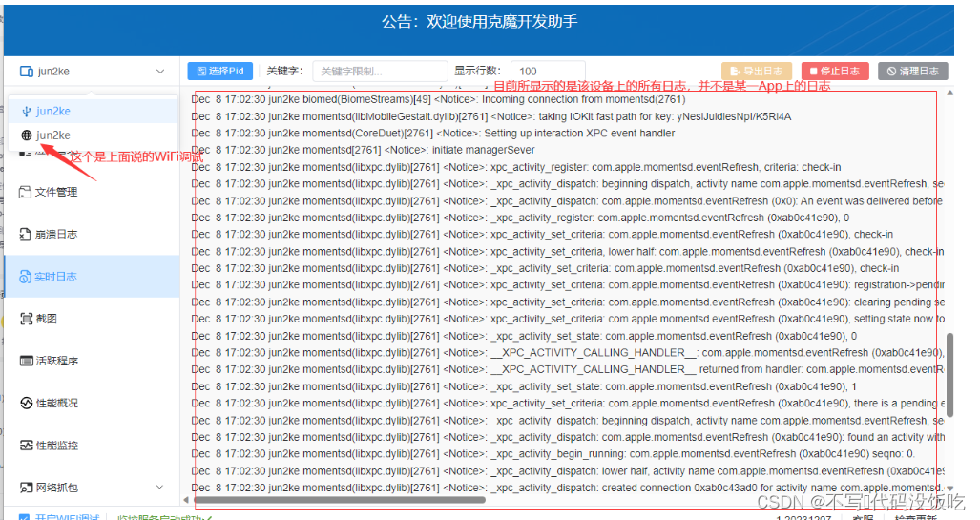
Task: Select the 'criteria, lower half' log line
Action: tap(568, 251)
